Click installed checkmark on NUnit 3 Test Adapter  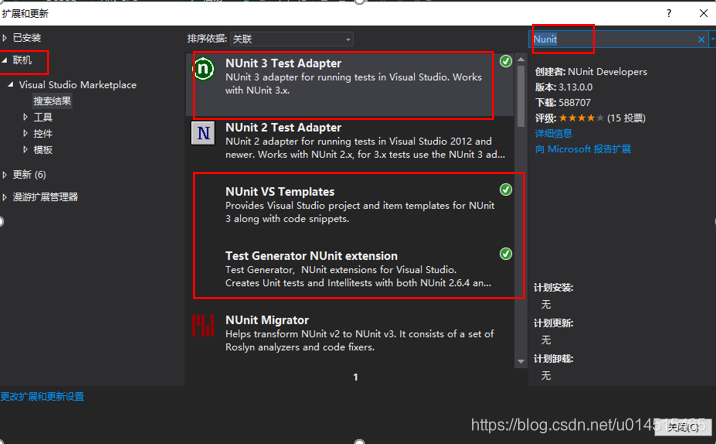[x=505, y=61]
